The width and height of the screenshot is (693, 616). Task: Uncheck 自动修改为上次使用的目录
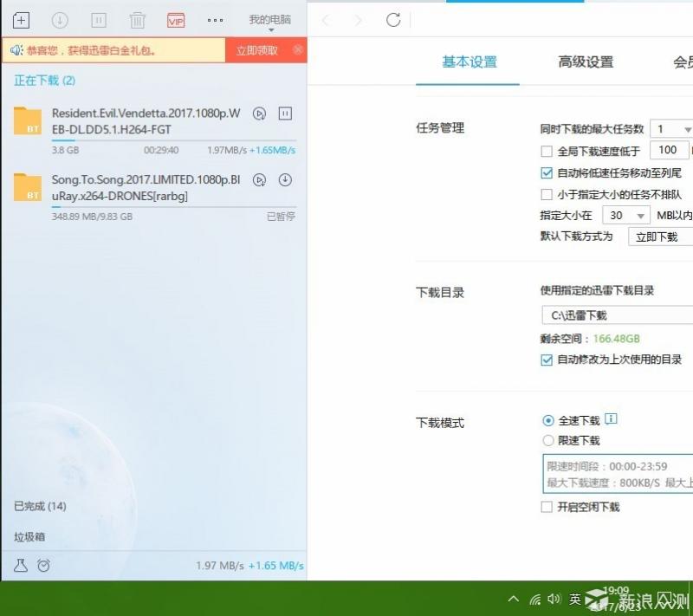(547, 360)
